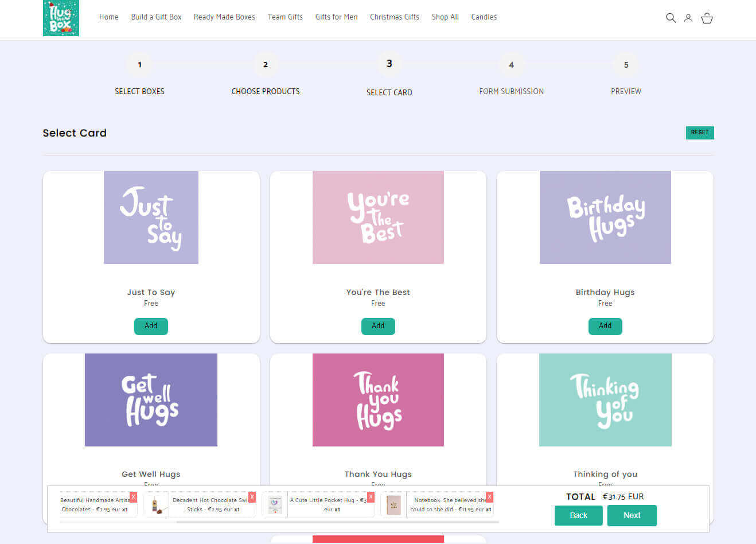This screenshot has width=756, height=544.
Task: Open Team Gifts menu item
Action: click(x=285, y=17)
